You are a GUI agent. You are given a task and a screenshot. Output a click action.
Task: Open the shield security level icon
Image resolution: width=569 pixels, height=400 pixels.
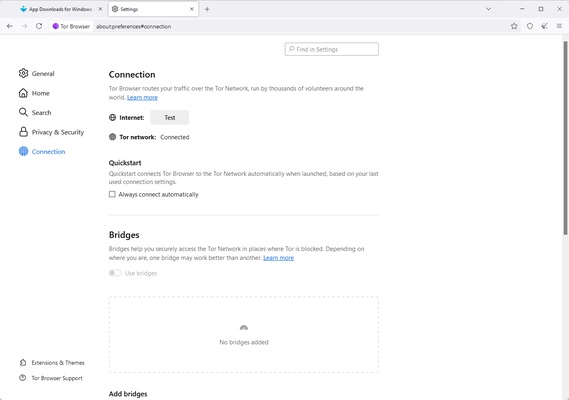click(530, 26)
